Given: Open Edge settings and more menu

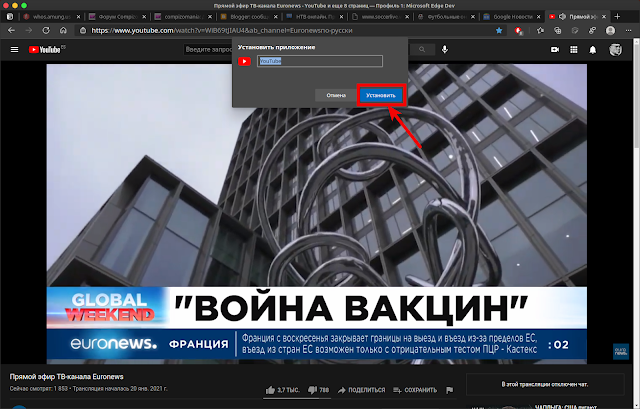Looking at the screenshot, I should (628, 30).
